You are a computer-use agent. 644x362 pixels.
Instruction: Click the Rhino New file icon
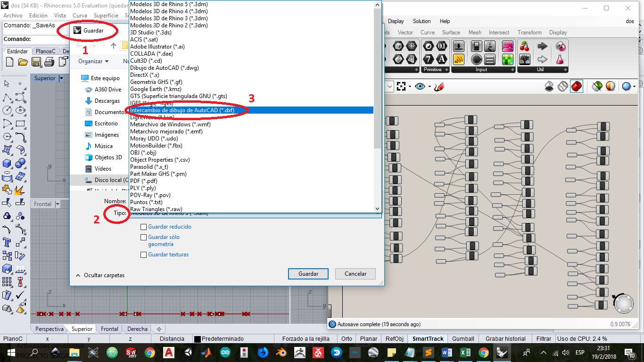9,62
